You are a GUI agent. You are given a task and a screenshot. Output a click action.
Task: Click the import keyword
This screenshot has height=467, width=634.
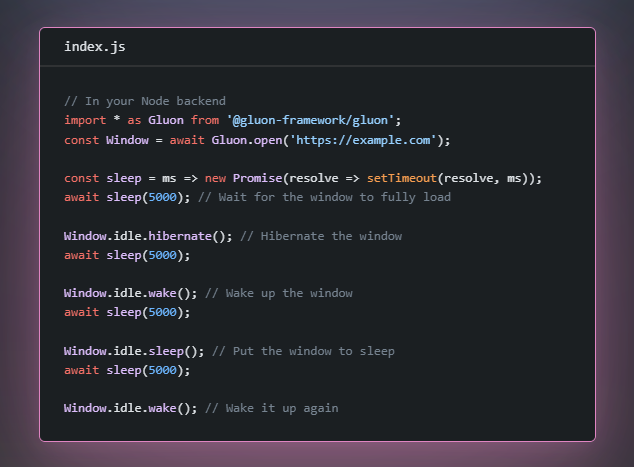pyautogui.click(x=85, y=120)
